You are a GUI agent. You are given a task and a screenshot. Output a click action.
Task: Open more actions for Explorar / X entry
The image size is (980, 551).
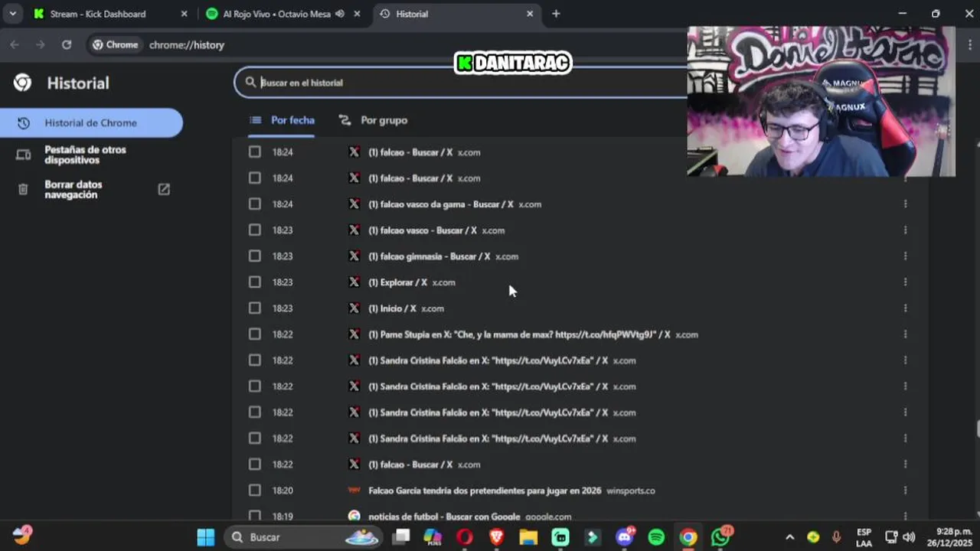905,282
